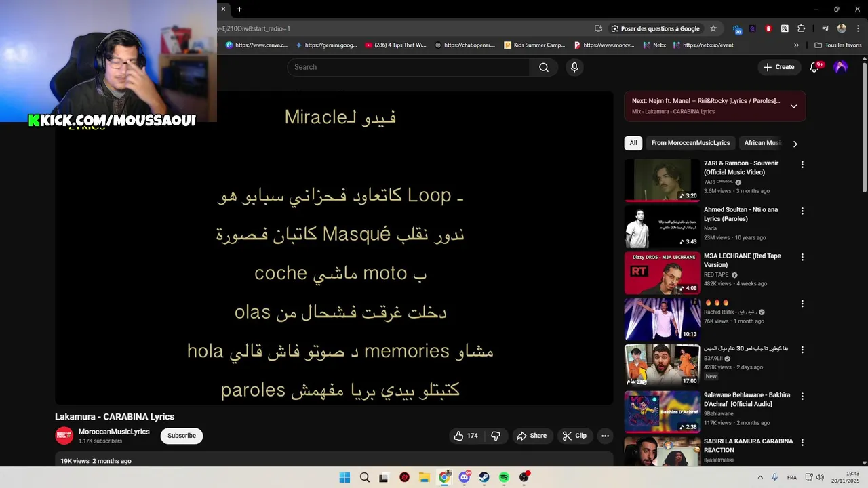Open options for Bakhira D'Achraf video
This screenshot has width=868, height=488.
[x=802, y=396]
